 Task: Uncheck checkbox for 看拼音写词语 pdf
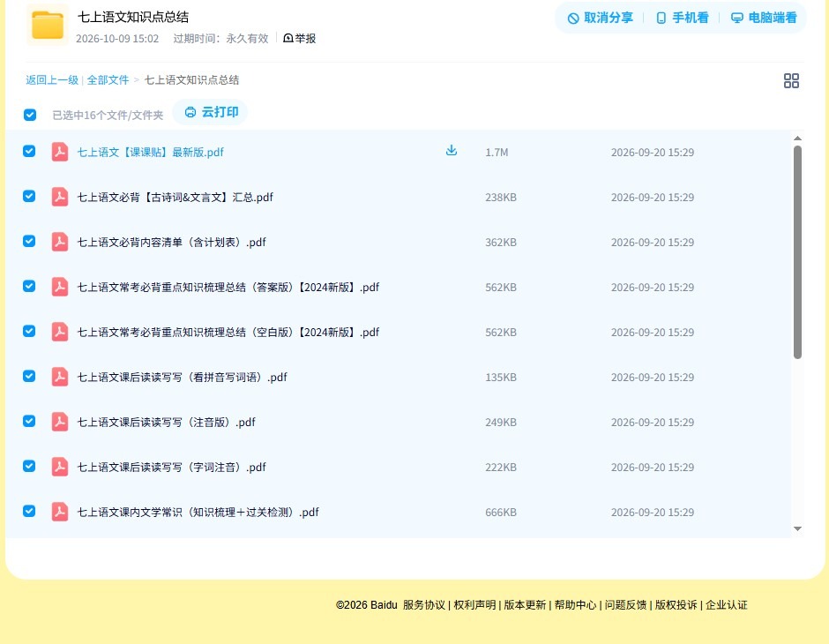click(x=29, y=376)
